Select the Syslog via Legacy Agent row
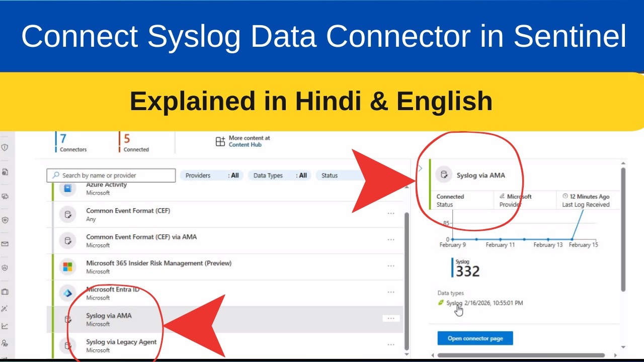 tap(225, 345)
